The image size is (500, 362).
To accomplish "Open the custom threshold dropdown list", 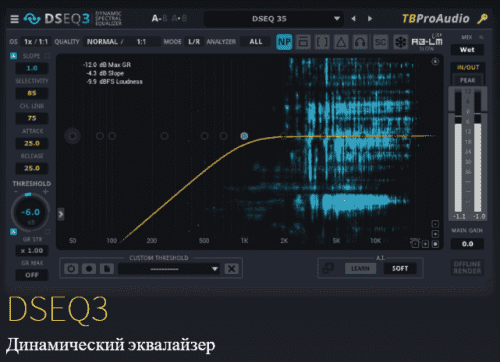I will (169, 269).
